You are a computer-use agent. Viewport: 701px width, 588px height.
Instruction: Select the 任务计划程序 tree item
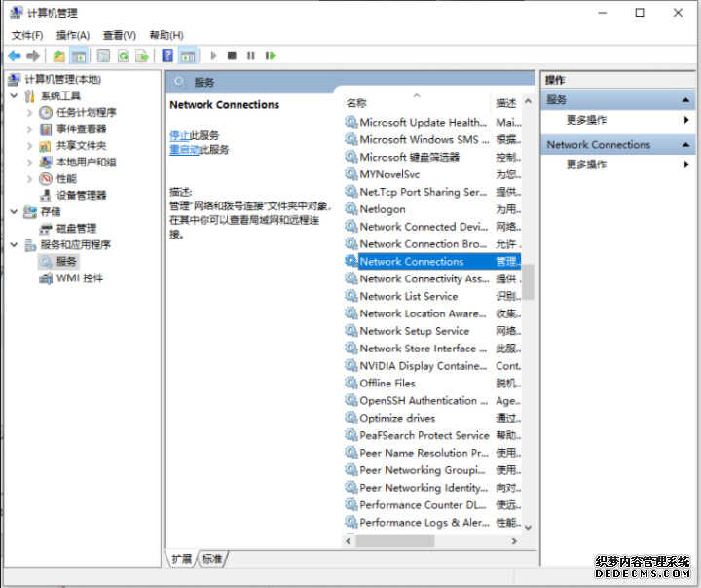coord(86,112)
